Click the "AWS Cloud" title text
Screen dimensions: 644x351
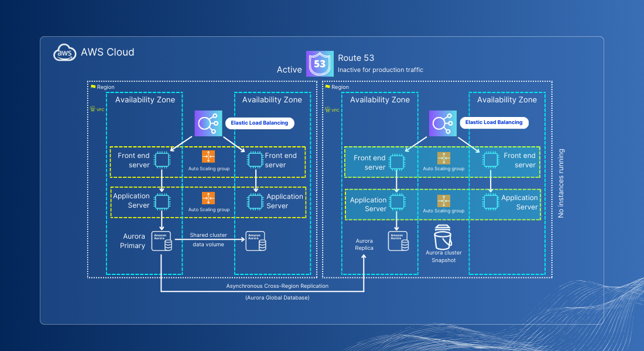point(108,52)
